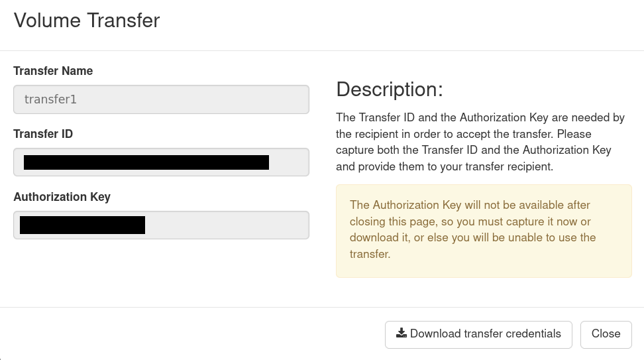Click the download icon on the credentials button
Image resolution: width=644 pixels, height=360 pixels.
[402, 333]
